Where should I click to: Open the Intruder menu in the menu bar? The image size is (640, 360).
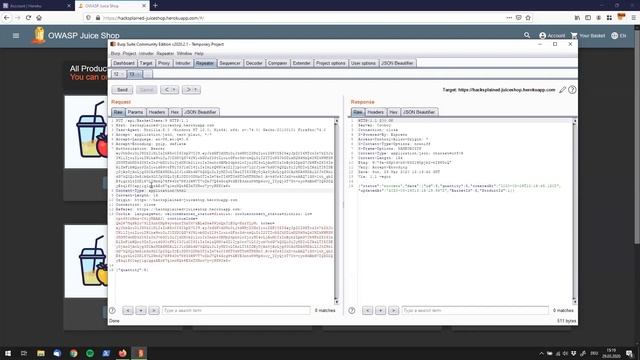[x=146, y=53]
